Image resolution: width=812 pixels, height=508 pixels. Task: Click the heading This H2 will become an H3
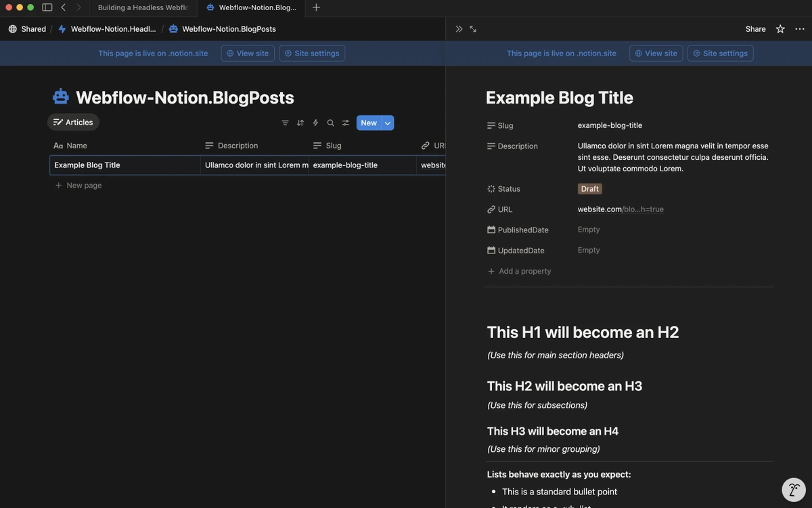pos(564,386)
